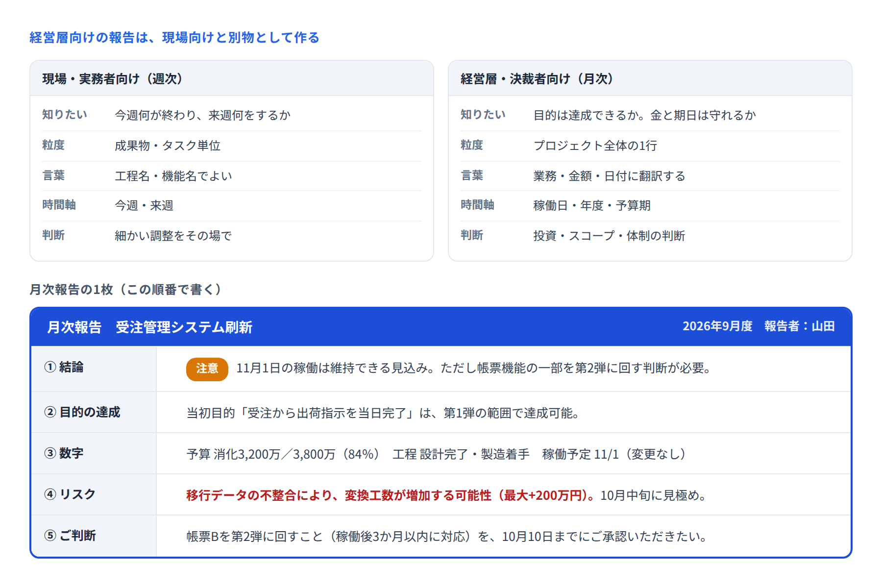Image resolution: width=882 pixels, height=588 pixels.
Task: Click 業務・金額・日付に翻訳する value
Action: tap(610, 176)
